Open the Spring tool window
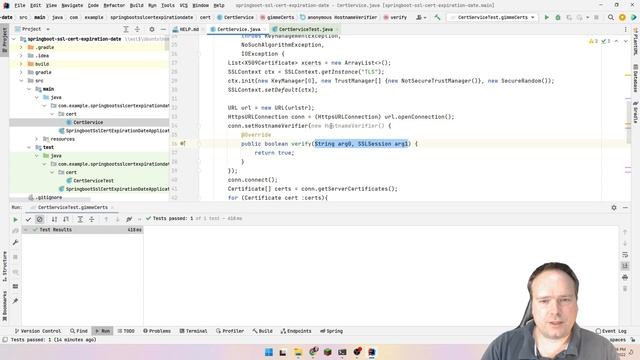 click(331, 331)
